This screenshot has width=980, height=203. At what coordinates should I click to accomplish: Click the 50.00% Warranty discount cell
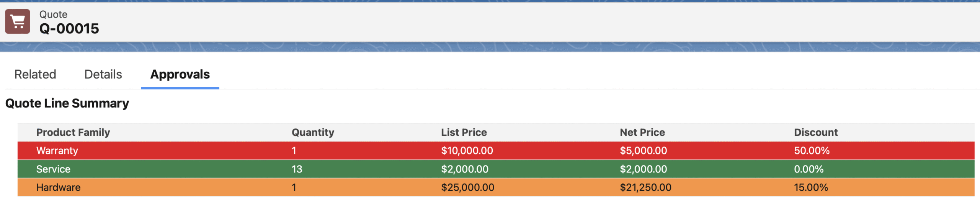[812, 151]
